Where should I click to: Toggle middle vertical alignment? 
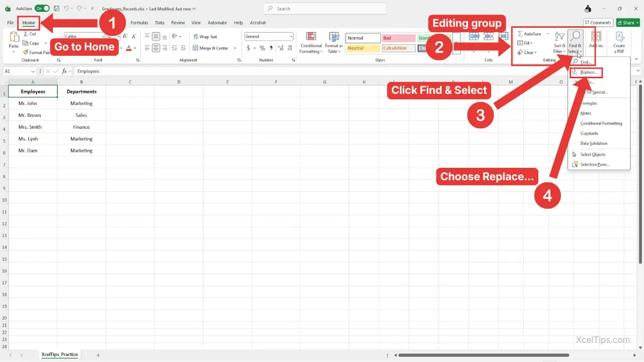click(x=156, y=36)
